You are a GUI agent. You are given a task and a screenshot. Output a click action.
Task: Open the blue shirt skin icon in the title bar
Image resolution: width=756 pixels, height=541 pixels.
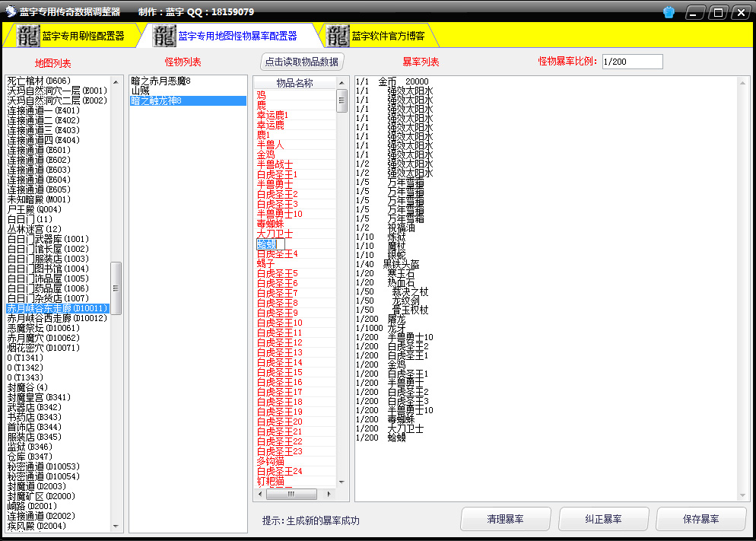pyautogui.click(x=669, y=12)
